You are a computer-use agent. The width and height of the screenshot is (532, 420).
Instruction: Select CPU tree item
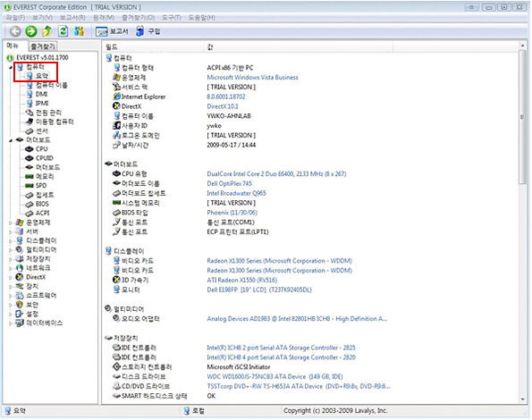(x=42, y=149)
